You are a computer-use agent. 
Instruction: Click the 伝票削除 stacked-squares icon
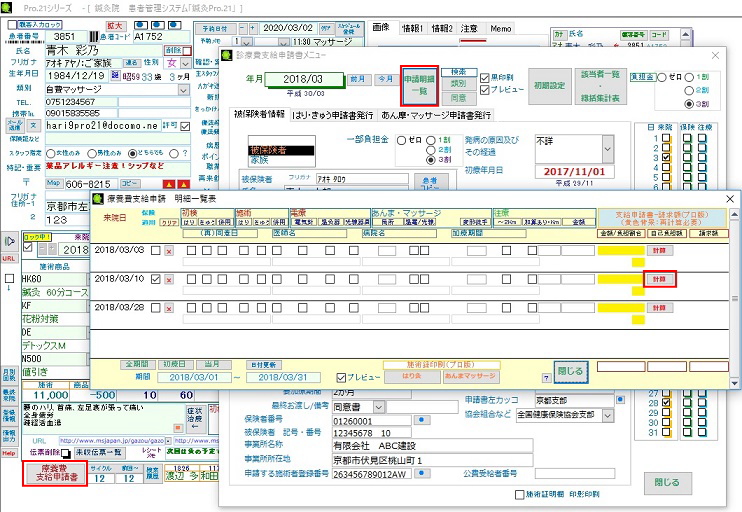coord(66,453)
